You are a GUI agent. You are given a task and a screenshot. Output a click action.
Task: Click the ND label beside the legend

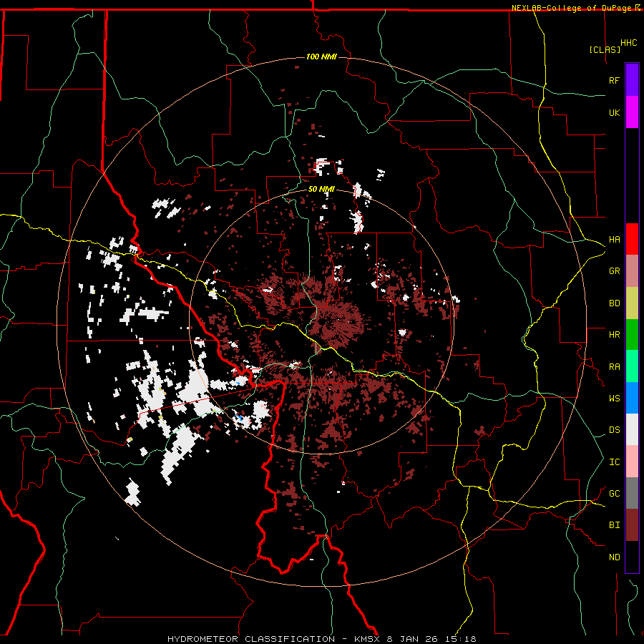615,557
